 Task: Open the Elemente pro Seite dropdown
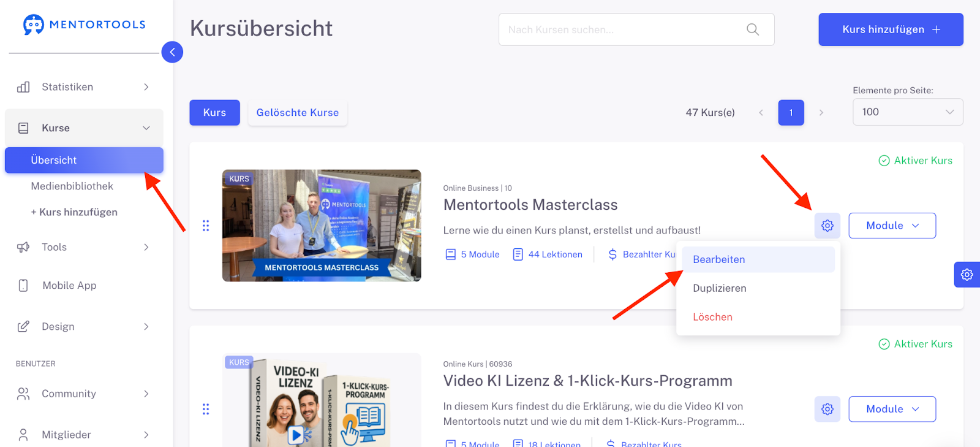[908, 112]
